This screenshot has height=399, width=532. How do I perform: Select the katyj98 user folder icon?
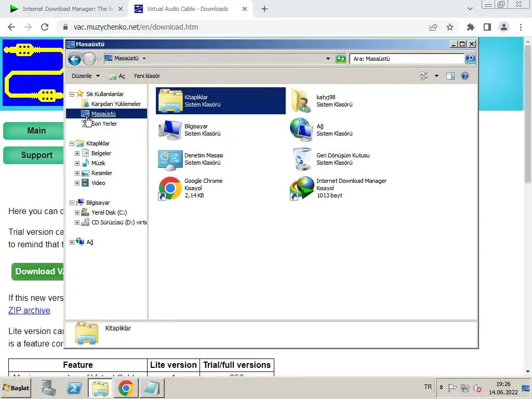(301, 101)
